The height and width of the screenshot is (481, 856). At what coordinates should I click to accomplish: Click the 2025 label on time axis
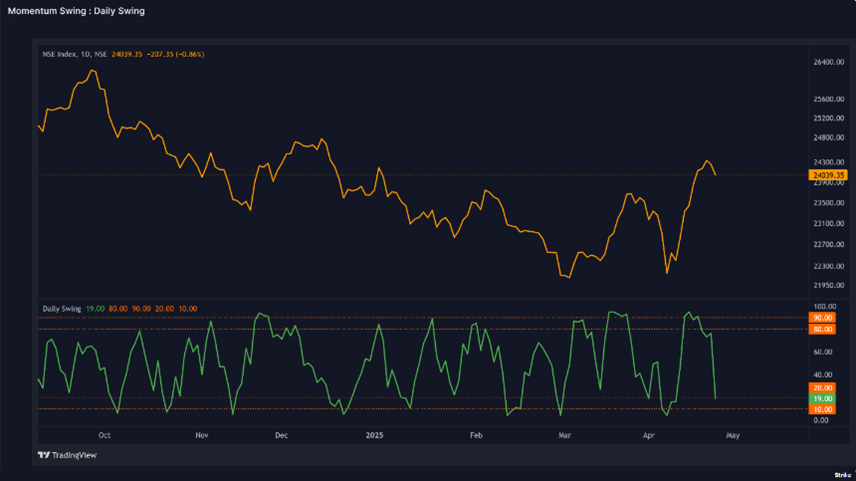tap(375, 436)
